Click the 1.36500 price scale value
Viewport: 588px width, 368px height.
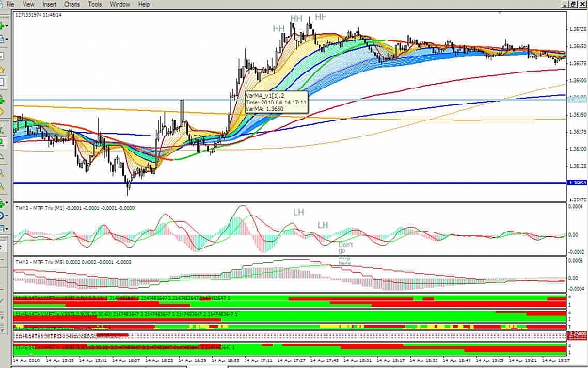[x=578, y=80]
